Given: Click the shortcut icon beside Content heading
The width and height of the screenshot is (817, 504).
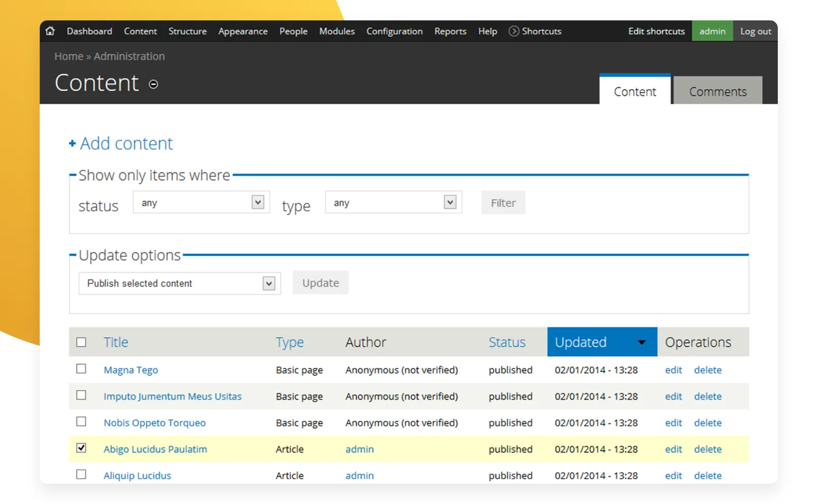Looking at the screenshot, I should point(153,84).
